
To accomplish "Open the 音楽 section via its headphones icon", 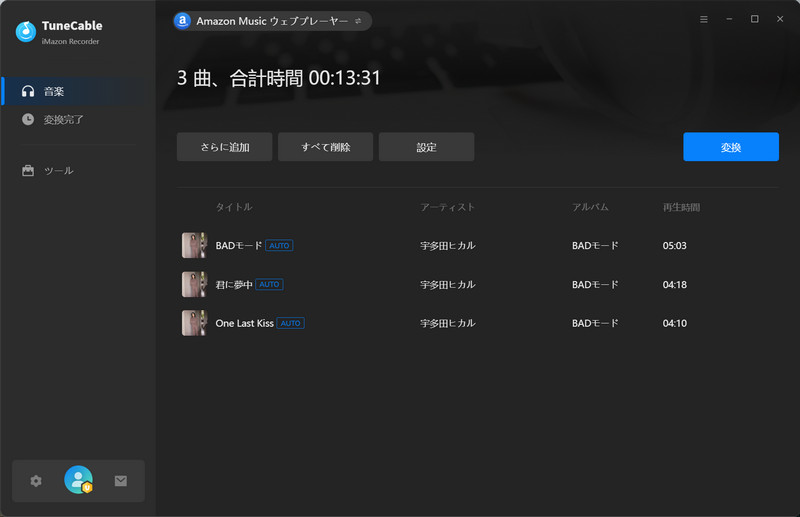I will (28, 91).
